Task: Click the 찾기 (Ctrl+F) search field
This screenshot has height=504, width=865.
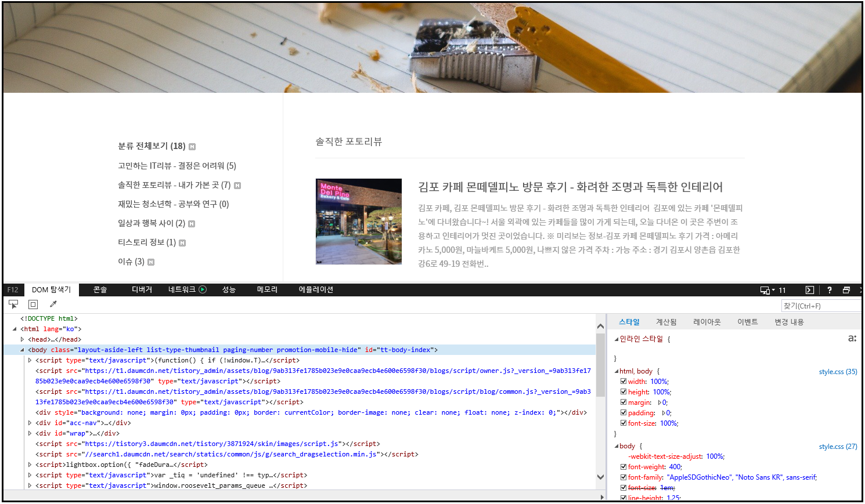Action: point(821,306)
